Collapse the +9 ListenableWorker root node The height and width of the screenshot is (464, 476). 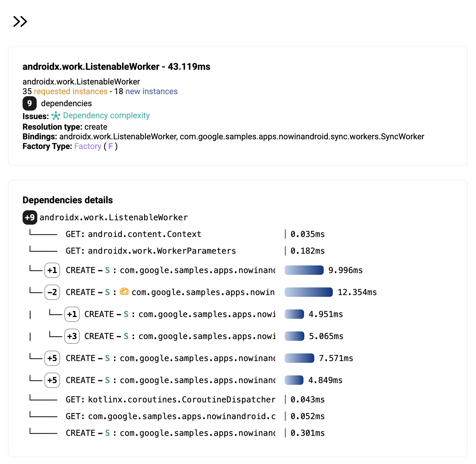pyautogui.click(x=30, y=217)
